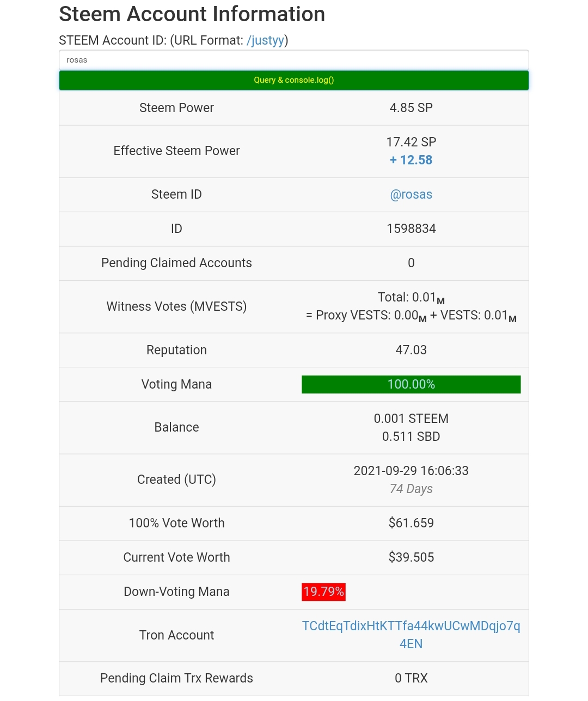Click the Witness Votes Total: 0.01M text
Image resolution: width=588 pixels, height=701 pixels.
(411, 298)
